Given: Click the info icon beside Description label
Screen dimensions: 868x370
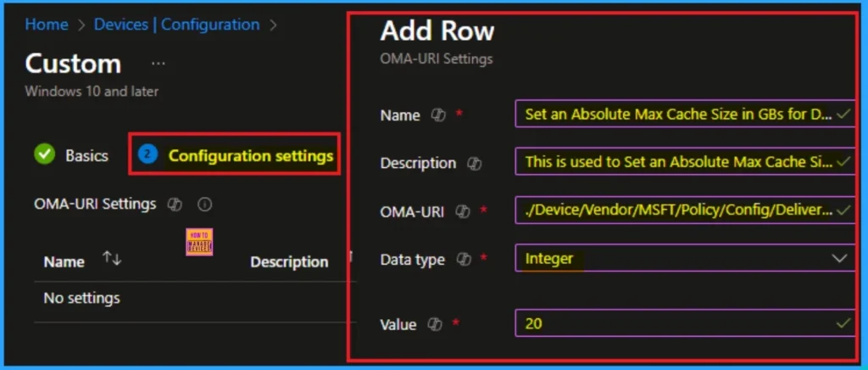Looking at the screenshot, I should pyautogui.click(x=475, y=163).
